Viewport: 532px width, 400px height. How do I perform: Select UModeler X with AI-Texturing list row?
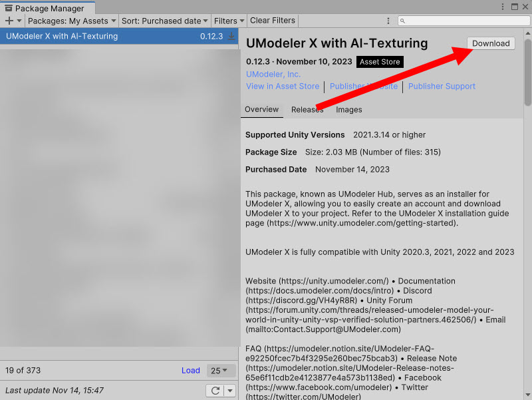coord(119,36)
